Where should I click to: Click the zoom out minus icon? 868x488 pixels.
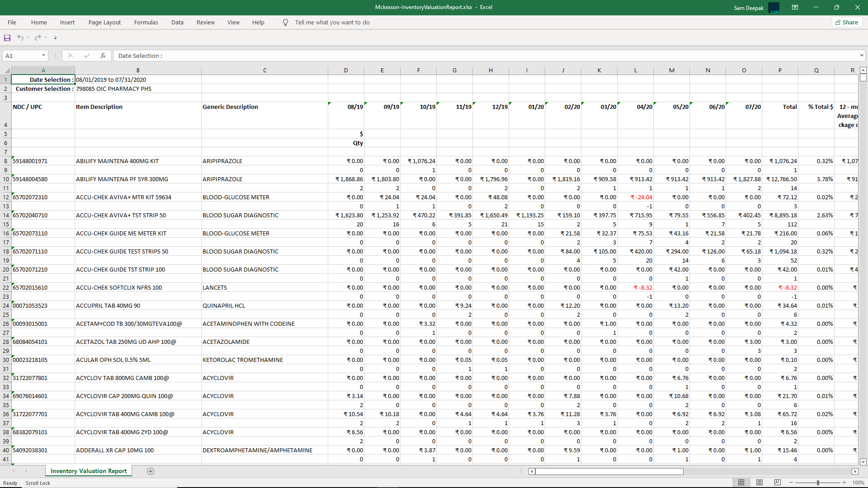pos(791,483)
